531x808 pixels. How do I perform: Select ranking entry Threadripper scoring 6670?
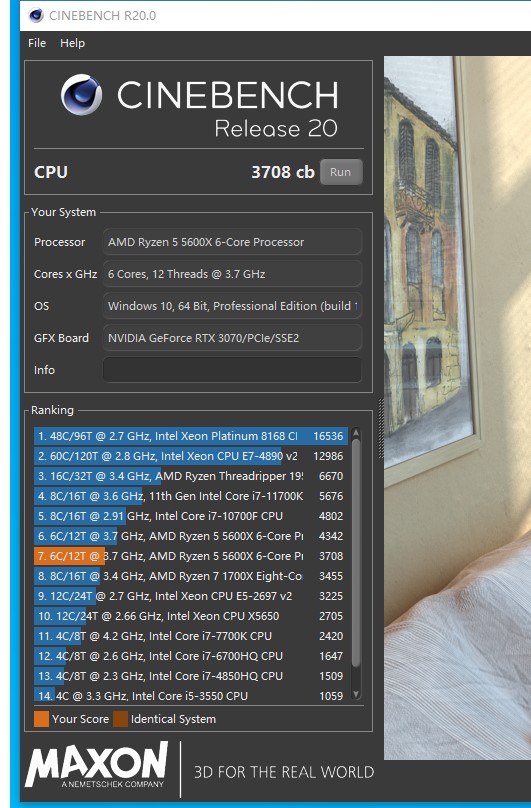[191, 476]
